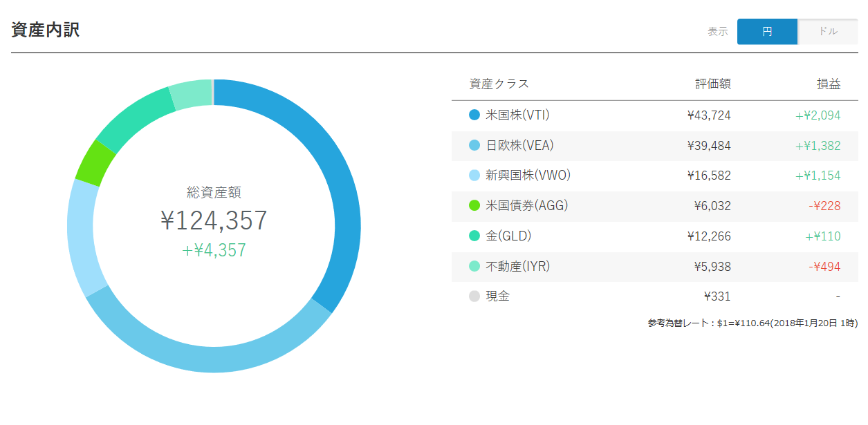
Task: Click the mint dot beside 不動産(IYR)
Action: [x=474, y=266]
